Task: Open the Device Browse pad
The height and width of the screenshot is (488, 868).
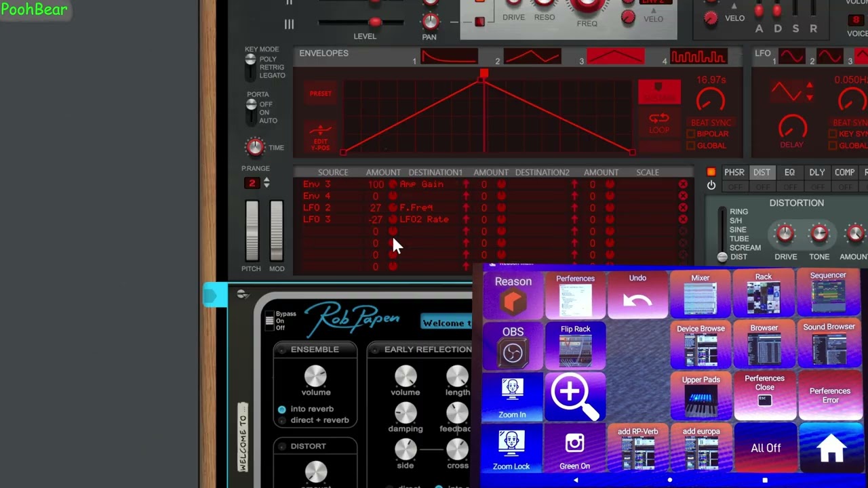Action: (x=701, y=346)
